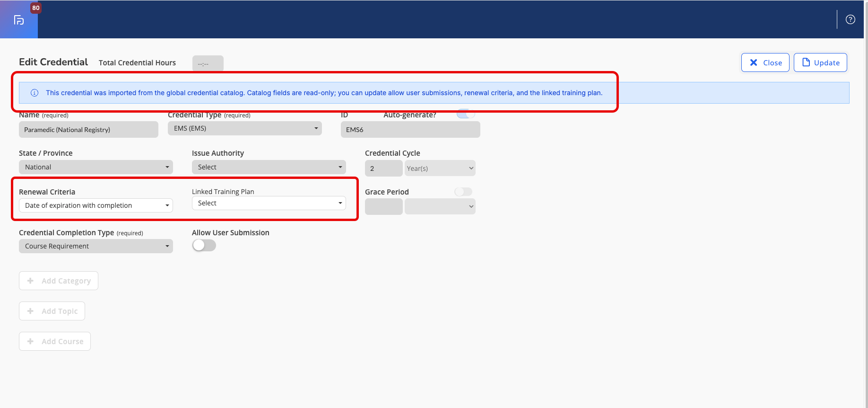
Task: Click the Update button
Action: (820, 62)
